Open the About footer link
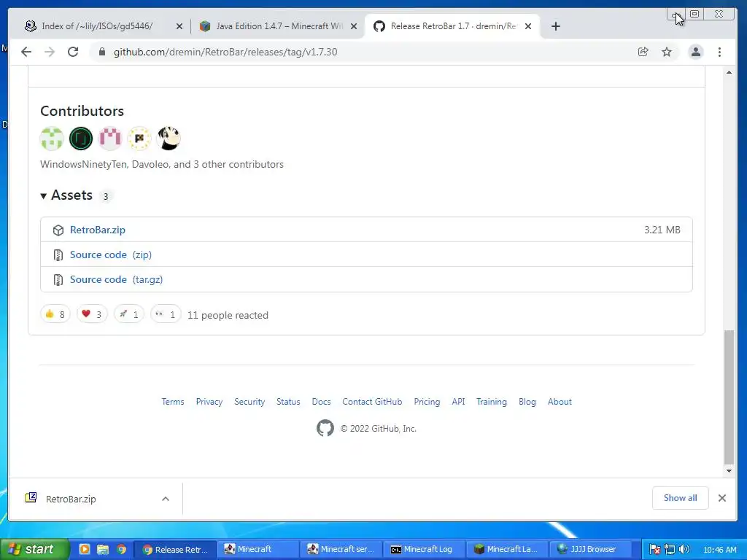The width and height of the screenshot is (747, 560). click(x=560, y=402)
